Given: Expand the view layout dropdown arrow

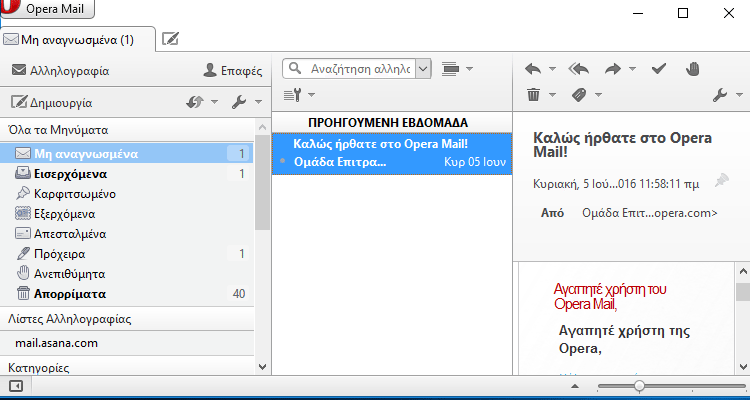Looking at the screenshot, I should pyautogui.click(x=469, y=69).
